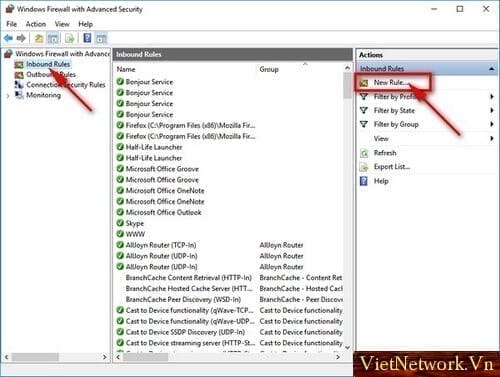Click rules list scroll down arrow

[347, 347]
